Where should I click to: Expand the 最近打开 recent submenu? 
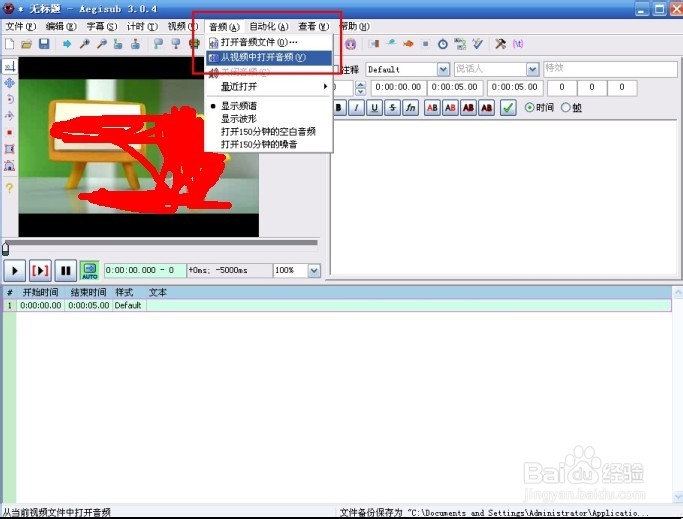(269, 87)
